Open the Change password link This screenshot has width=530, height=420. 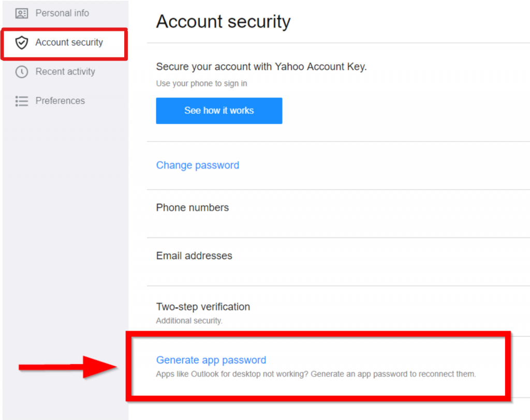(x=198, y=165)
